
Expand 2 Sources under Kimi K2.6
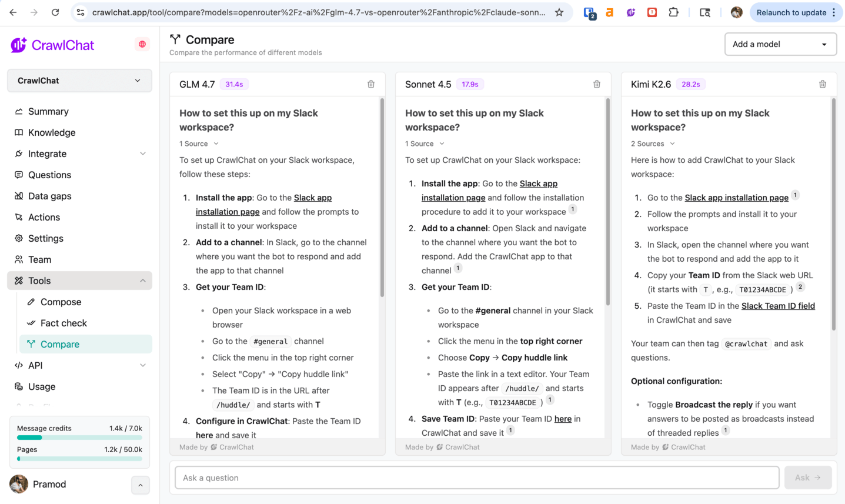point(653,143)
